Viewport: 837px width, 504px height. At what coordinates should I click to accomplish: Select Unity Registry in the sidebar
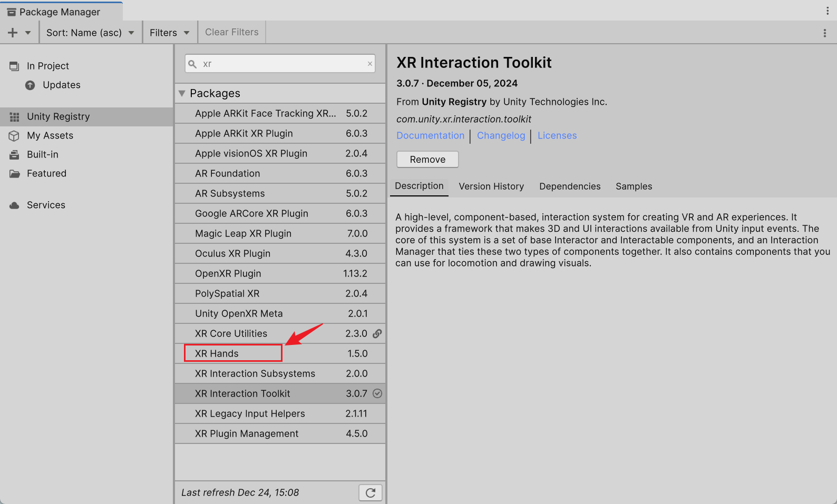pyautogui.click(x=86, y=116)
